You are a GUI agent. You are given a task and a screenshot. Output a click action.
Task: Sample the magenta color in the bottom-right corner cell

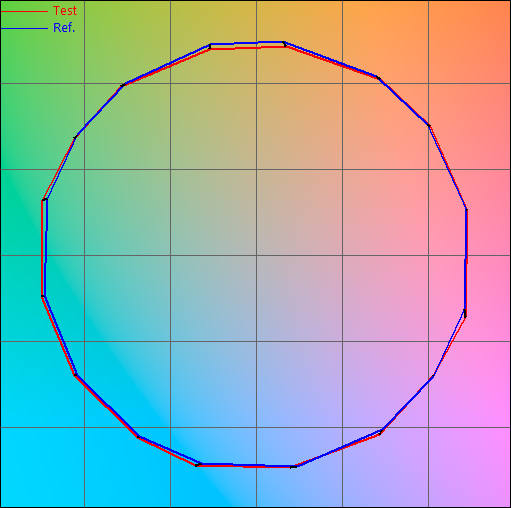pos(470,467)
